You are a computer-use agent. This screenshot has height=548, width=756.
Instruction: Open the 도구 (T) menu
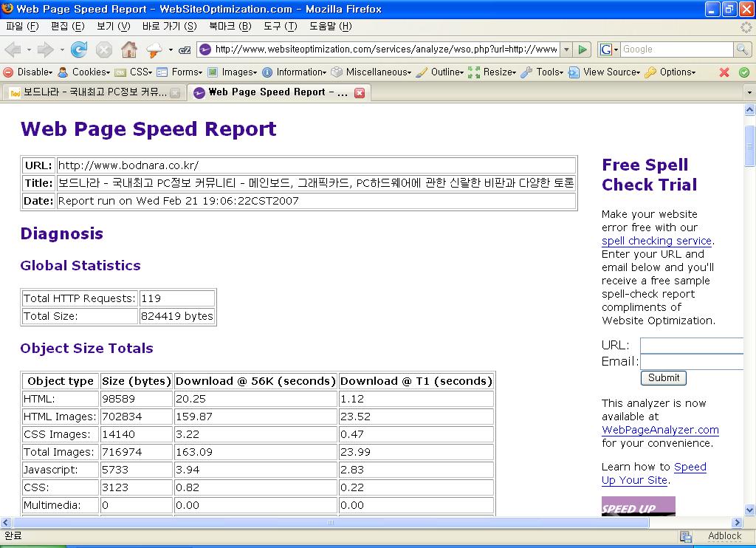280,27
